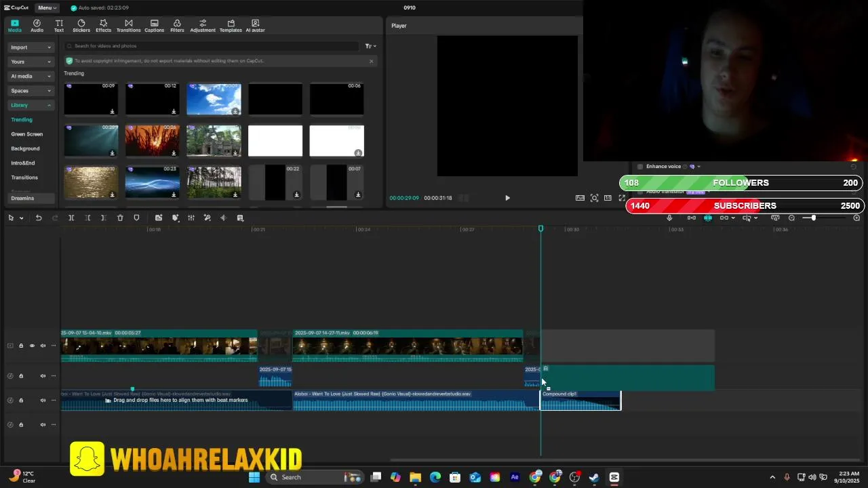Lock the main video track
The image size is (868, 488).
[x=21, y=346]
